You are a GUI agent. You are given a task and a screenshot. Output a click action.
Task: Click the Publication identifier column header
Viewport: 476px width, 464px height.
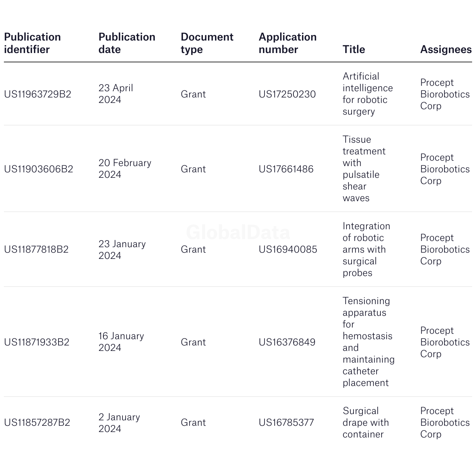click(32, 43)
